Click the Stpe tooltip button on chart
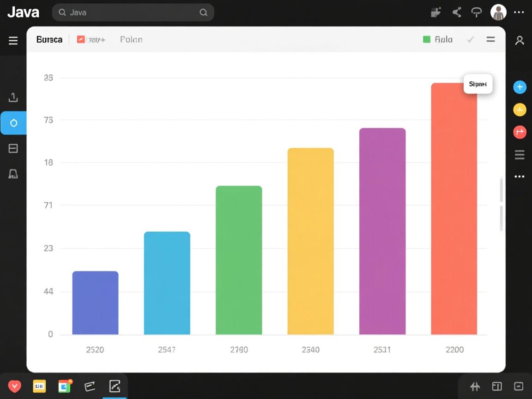The image size is (532, 399). pos(478,84)
